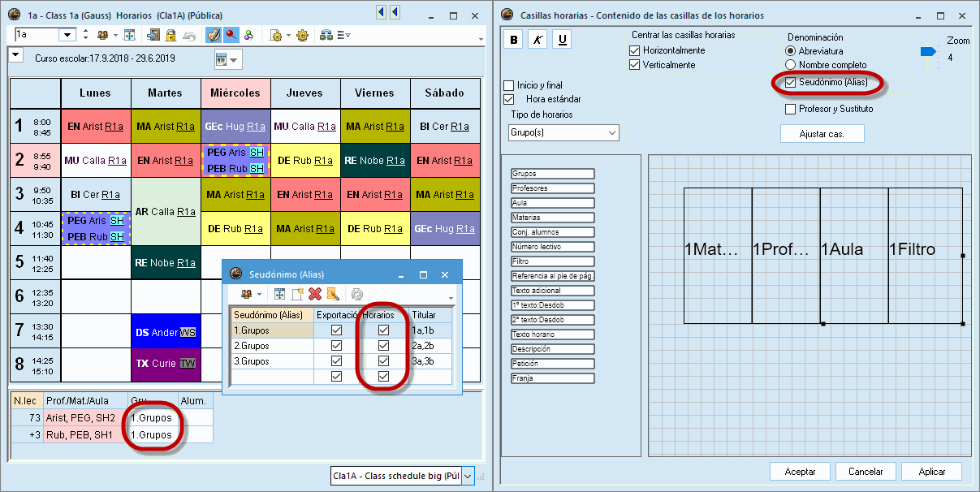Select the Abreviatura radio button

[790, 51]
